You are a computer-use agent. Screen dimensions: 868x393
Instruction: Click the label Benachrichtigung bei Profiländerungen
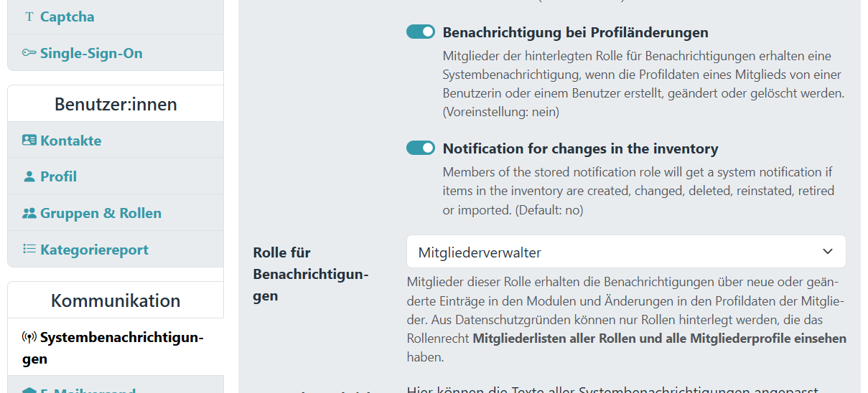click(x=575, y=32)
